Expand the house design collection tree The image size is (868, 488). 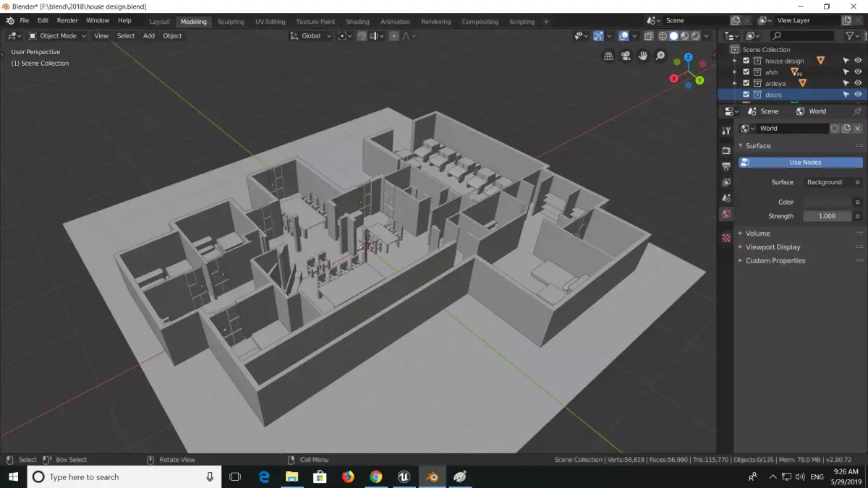736,61
